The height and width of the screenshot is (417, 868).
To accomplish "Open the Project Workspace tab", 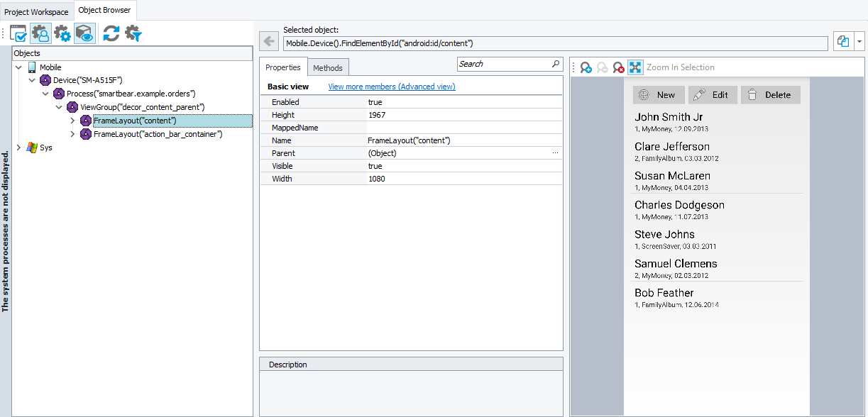I will tap(36, 11).
